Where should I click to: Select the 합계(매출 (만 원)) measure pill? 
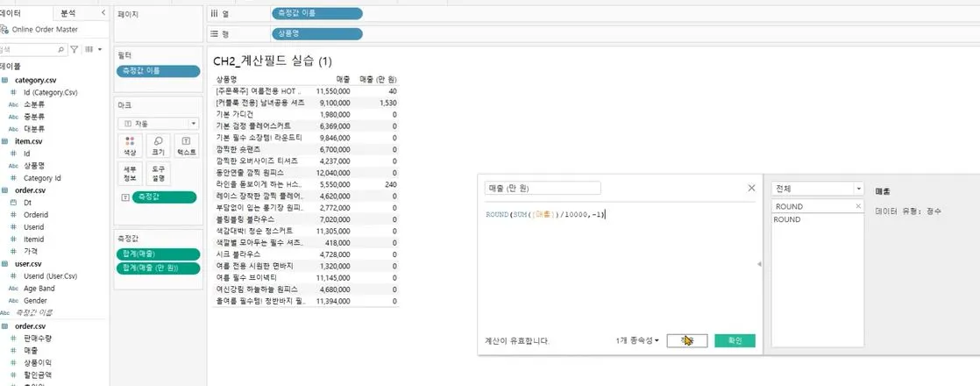pos(158,268)
